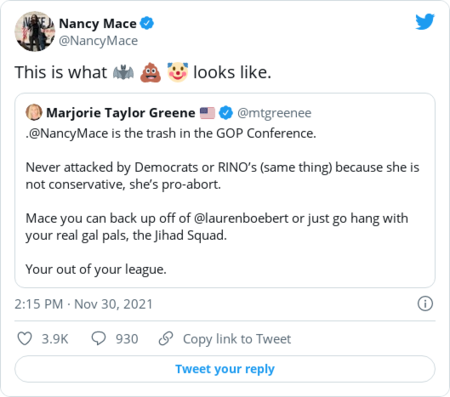Click Nancy Mace's verified badge
The height and width of the screenshot is (397, 450).
147,23
